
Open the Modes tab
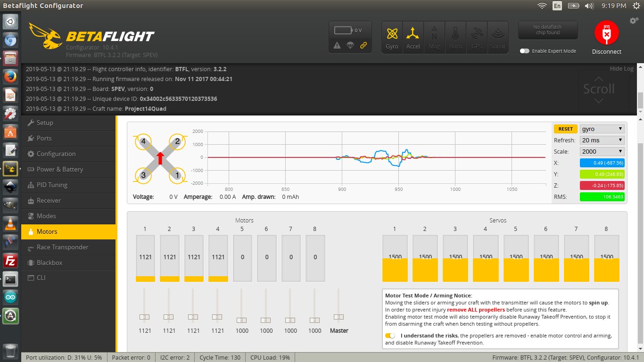pos(69,216)
